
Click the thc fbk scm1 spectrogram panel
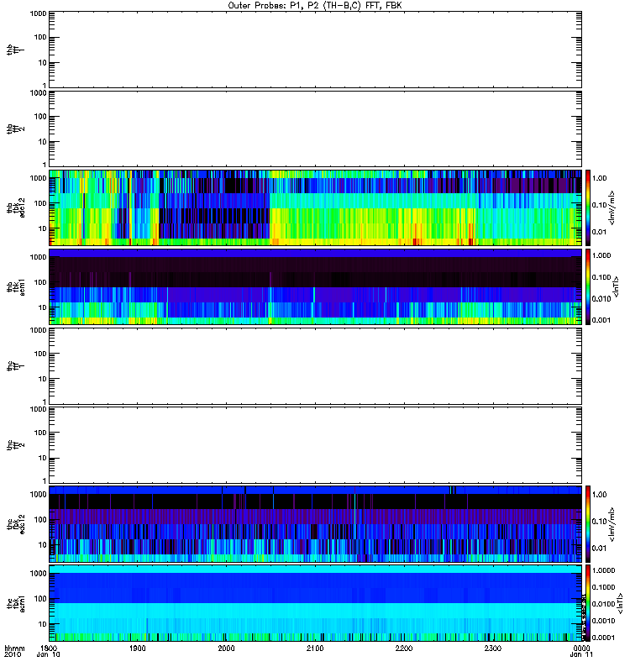tap(316, 603)
